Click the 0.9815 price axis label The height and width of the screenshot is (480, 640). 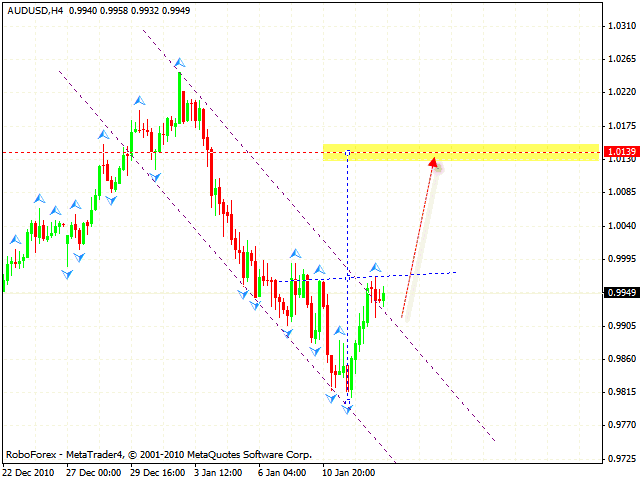(x=622, y=392)
